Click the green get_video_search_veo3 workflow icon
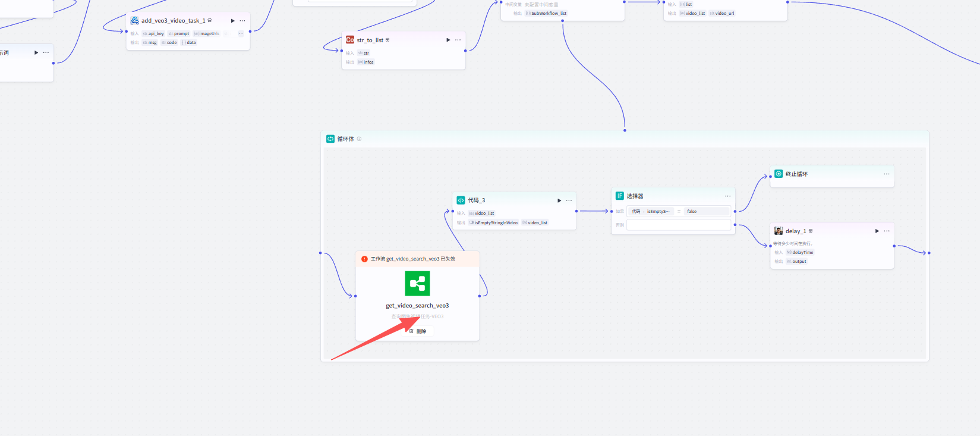This screenshot has width=980, height=436. [x=417, y=284]
